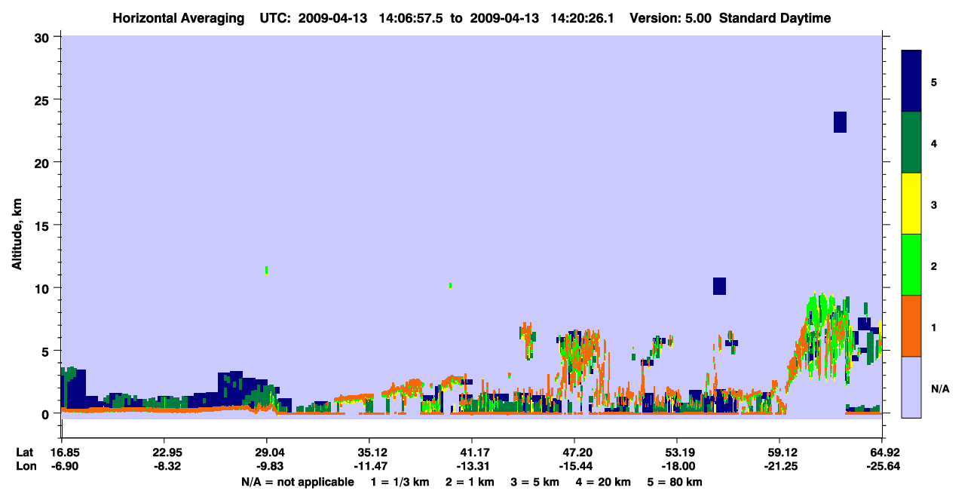Image resolution: width=980 pixels, height=503 pixels.
Task: Click the y-axis tick label 30
Action: tap(44, 37)
